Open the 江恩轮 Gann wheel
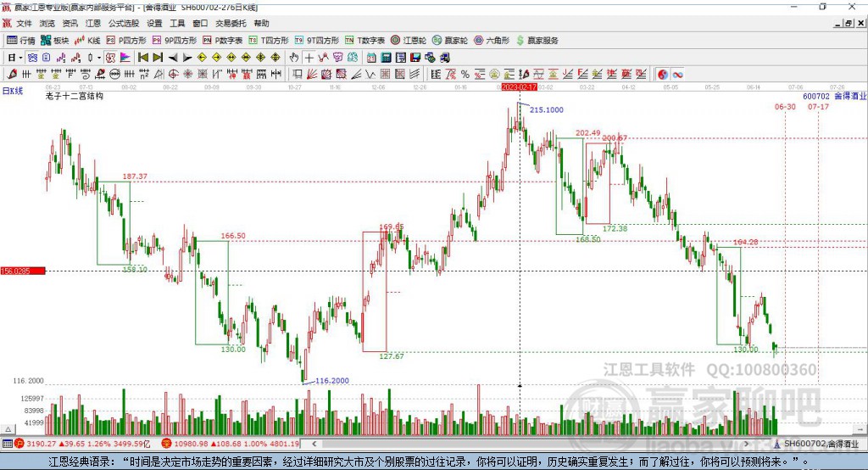868x470 pixels. 409,41
